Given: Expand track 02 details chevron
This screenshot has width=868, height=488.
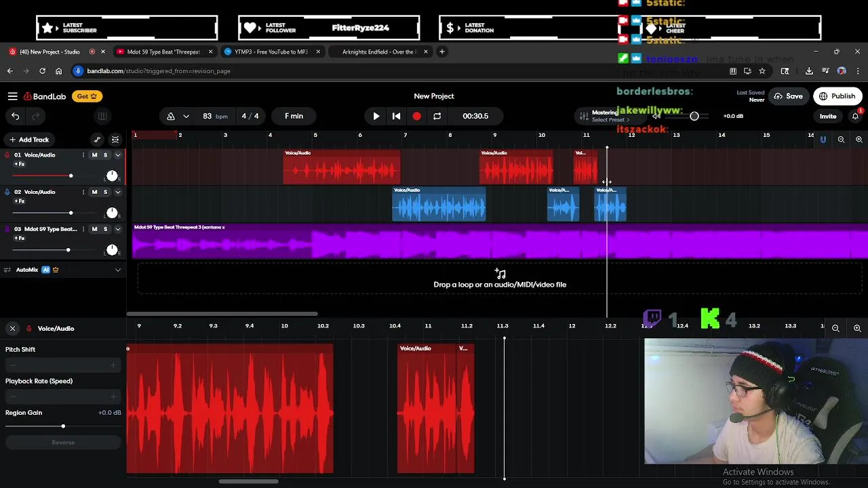Looking at the screenshot, I should pos(117,192).
